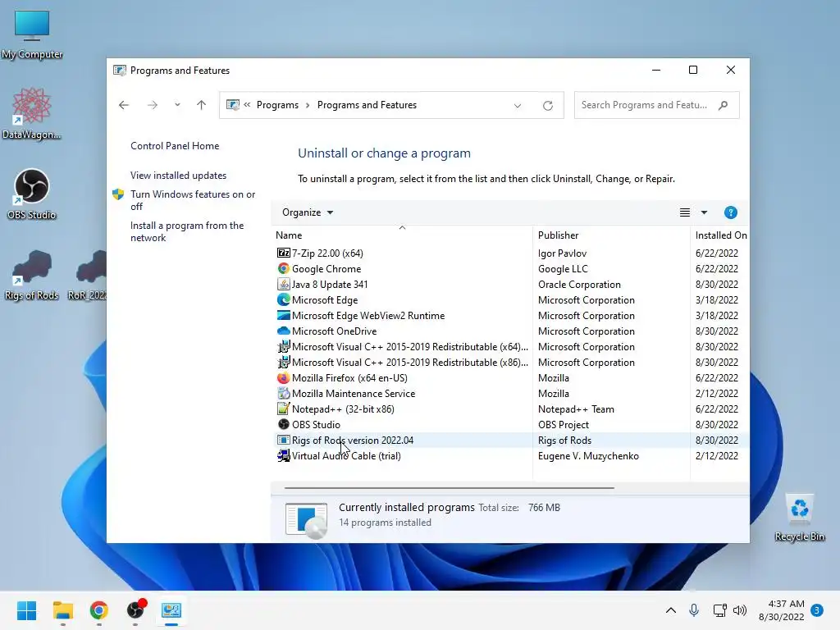Expand the view options dropdown arrow

click(x=704, y=212)
